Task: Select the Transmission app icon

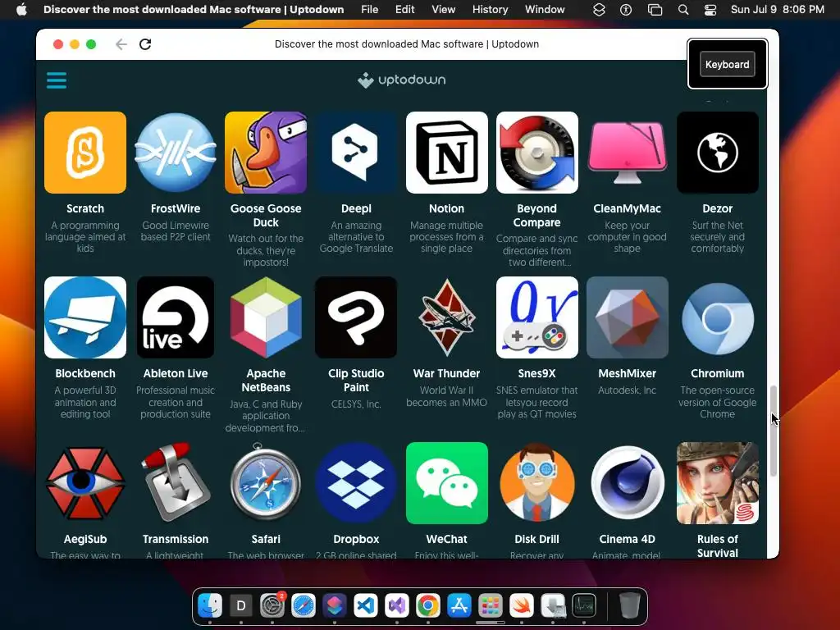Action: (176, 483)
